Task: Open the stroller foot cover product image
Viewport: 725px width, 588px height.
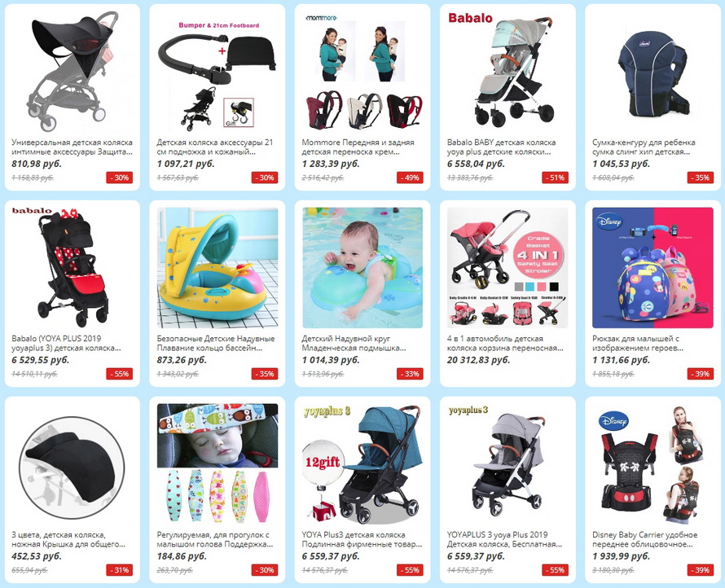Action: [x=72, y=464]
